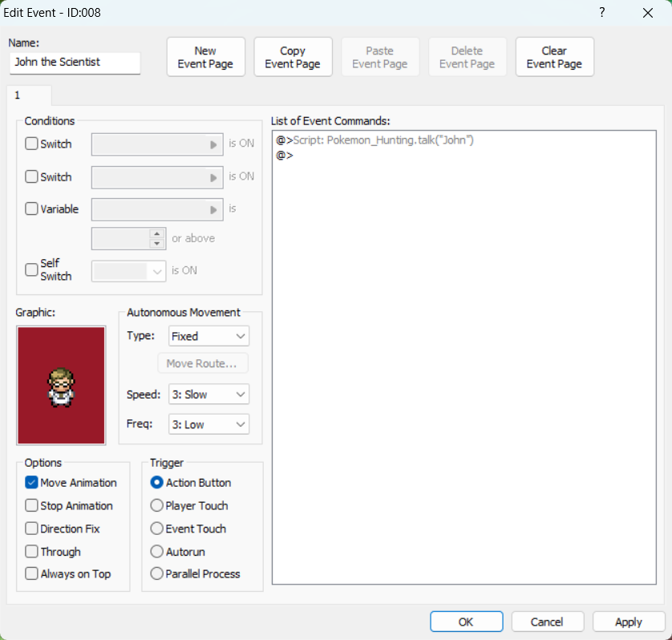Click the Name text field
This screenshot has height=640, width=672.
(75, 63)
